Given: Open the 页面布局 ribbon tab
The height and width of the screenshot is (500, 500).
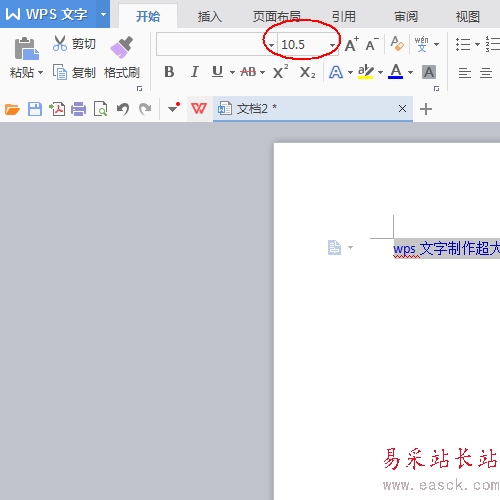Looking at the screenshot, I should click(277, 16).
